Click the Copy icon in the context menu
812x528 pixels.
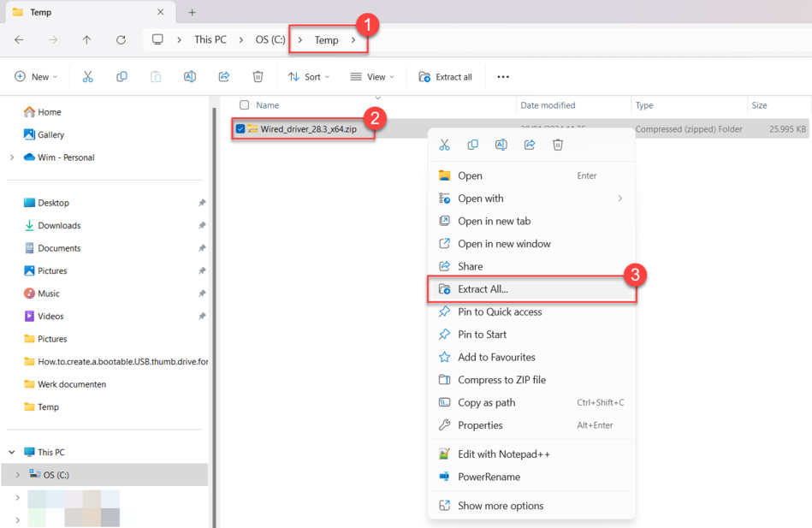point(472,145)
